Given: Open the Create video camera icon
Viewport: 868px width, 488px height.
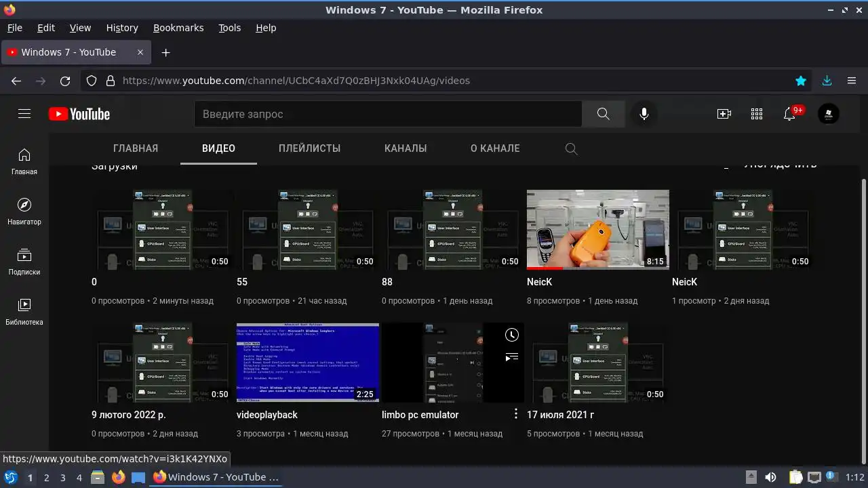Looking at the screenshot, I should pyautogui.click(x=724, y=114).
